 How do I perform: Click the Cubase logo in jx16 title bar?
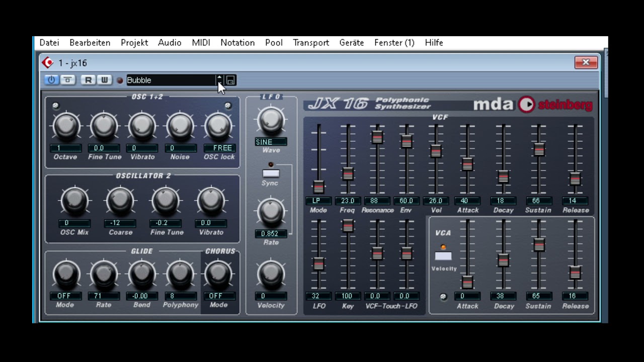pyautogui.click(x=48, y=63)
